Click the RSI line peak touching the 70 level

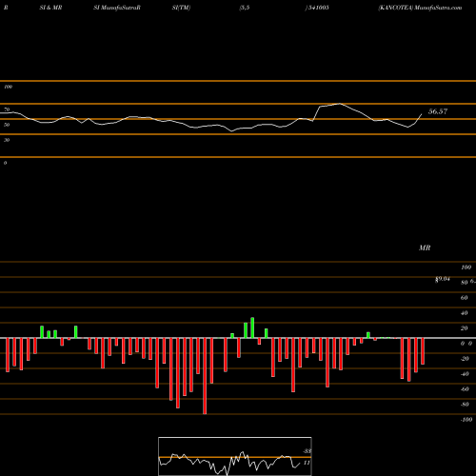click(x=340, y=104)
